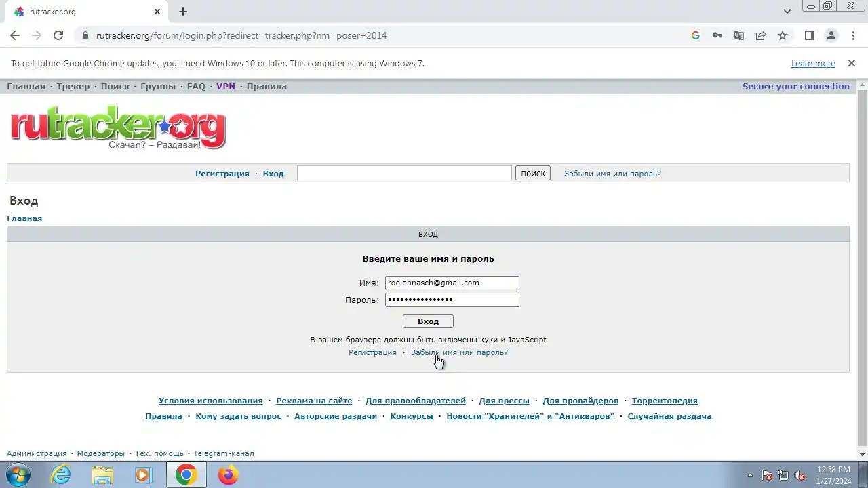
Task: Open Главная in top menu
Action: tap(26, 86)
